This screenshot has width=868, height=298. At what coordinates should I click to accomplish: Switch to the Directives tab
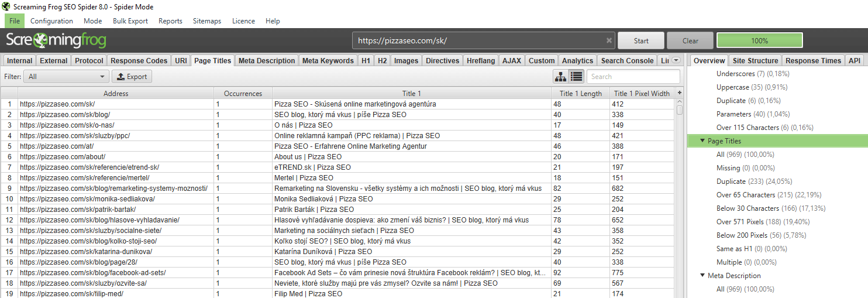(x=442, y=60)
